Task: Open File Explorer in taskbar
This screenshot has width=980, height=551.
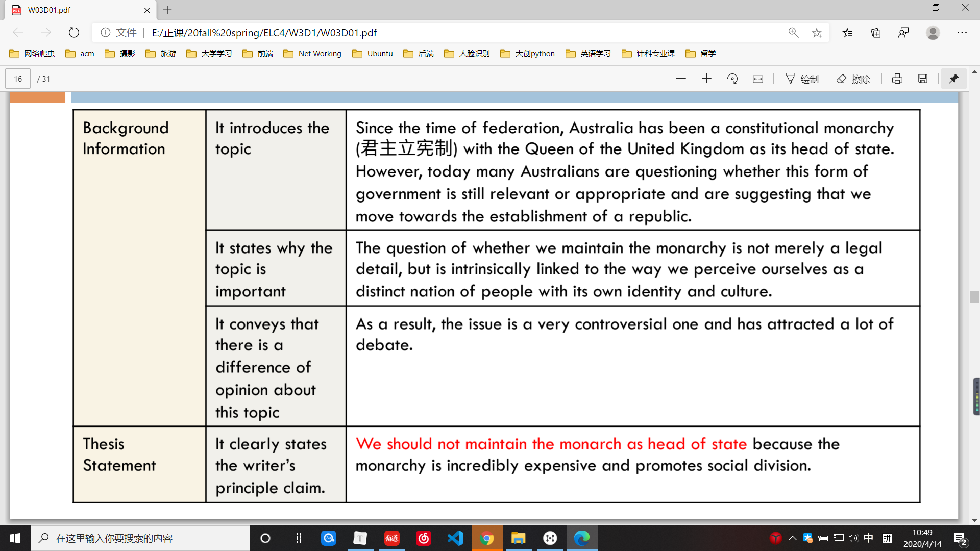Action: click(x=519, y=538)
